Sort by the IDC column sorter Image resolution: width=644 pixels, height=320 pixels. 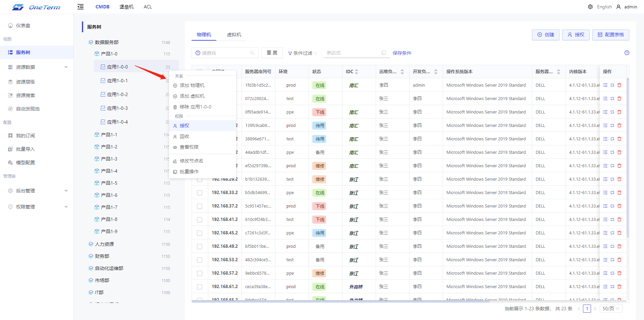357,72
